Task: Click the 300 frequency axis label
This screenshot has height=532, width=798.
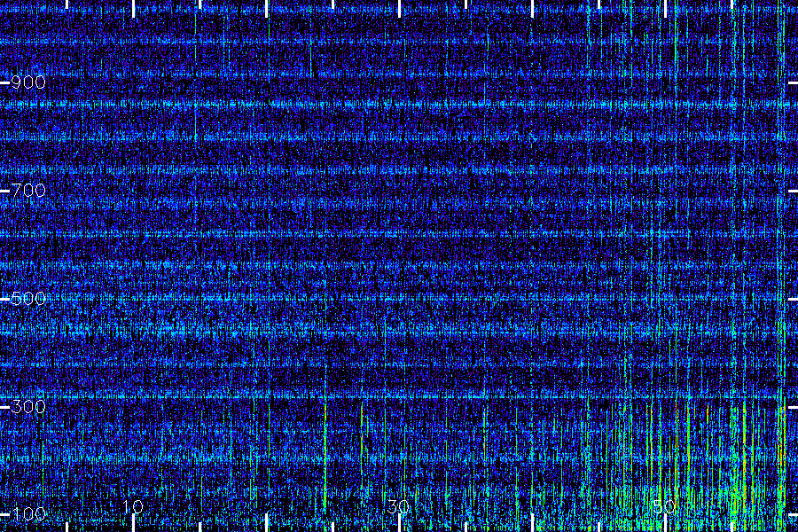Action: coord(28,407)
